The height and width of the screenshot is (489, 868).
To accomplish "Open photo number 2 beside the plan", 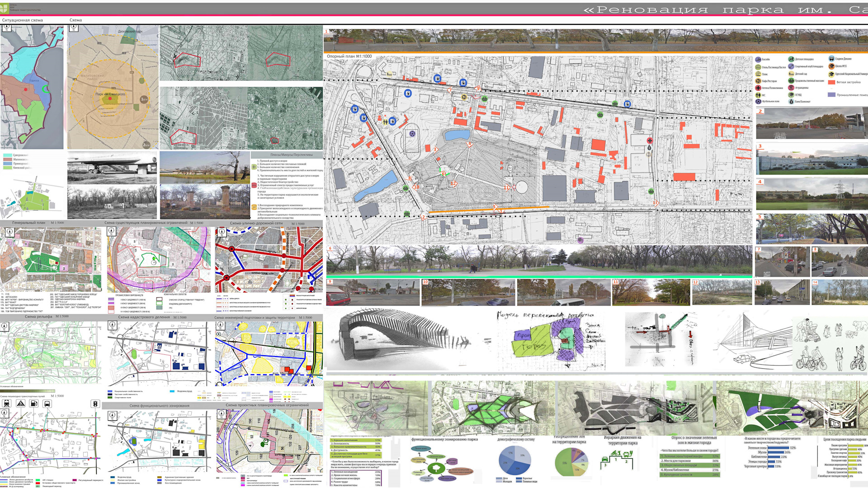I will (812, 124).
